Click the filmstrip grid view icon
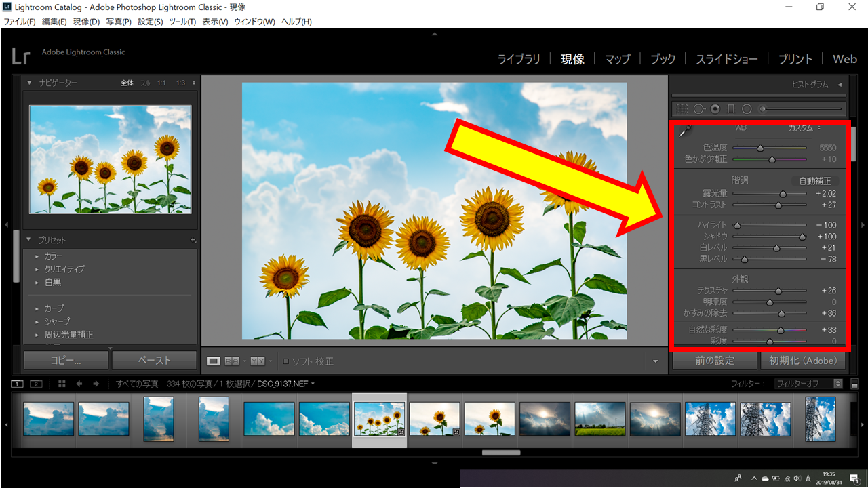 (x=62, y=384)
